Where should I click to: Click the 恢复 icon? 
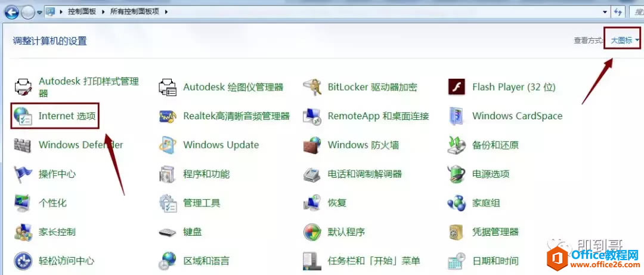click(x=312, y=203)
